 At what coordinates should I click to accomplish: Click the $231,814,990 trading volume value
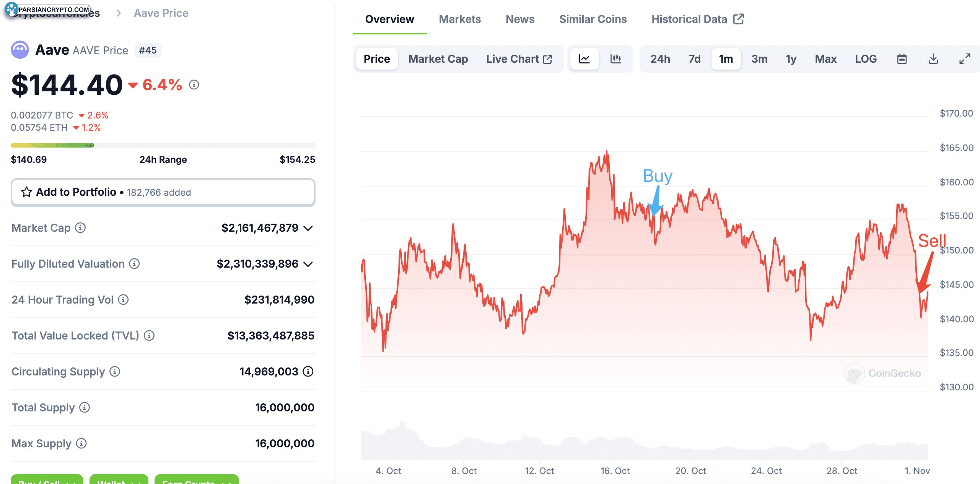[x=279, y=300]
